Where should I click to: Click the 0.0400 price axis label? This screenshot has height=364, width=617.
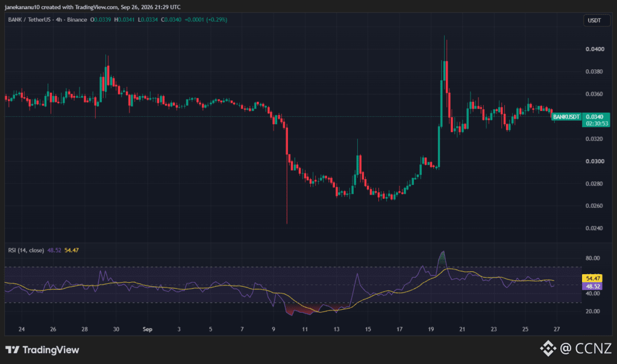595,49
